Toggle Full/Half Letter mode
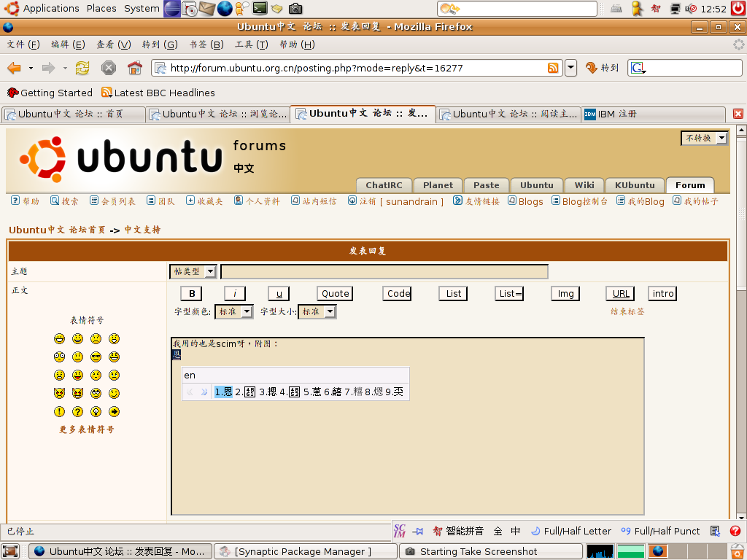The image size is (747, 560). point(570,531)
